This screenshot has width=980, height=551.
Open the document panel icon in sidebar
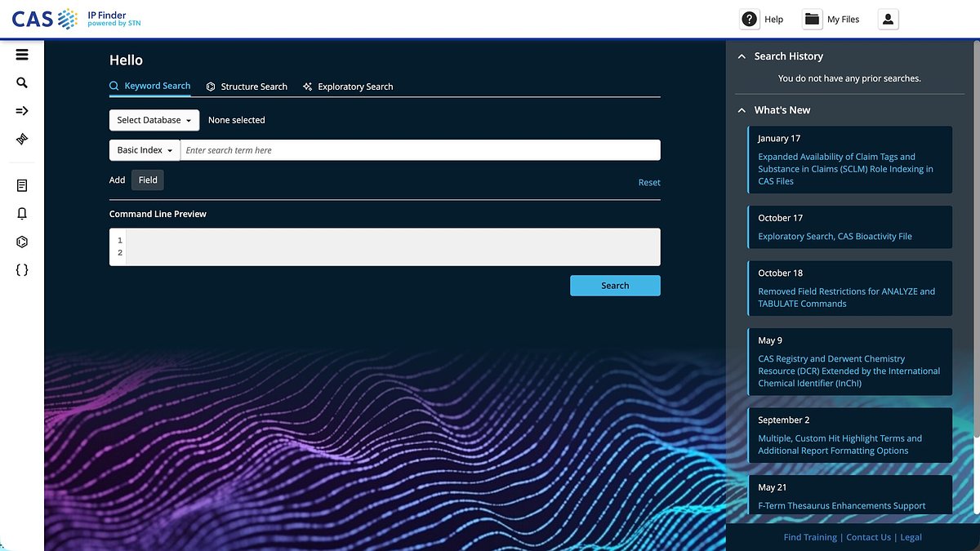(21, 184)
